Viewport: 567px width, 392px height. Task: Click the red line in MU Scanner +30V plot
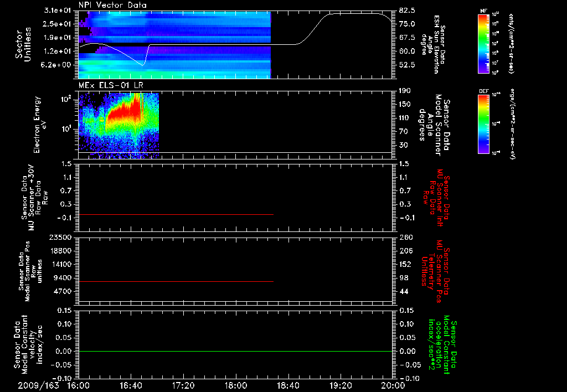click(x=176, y=214)
